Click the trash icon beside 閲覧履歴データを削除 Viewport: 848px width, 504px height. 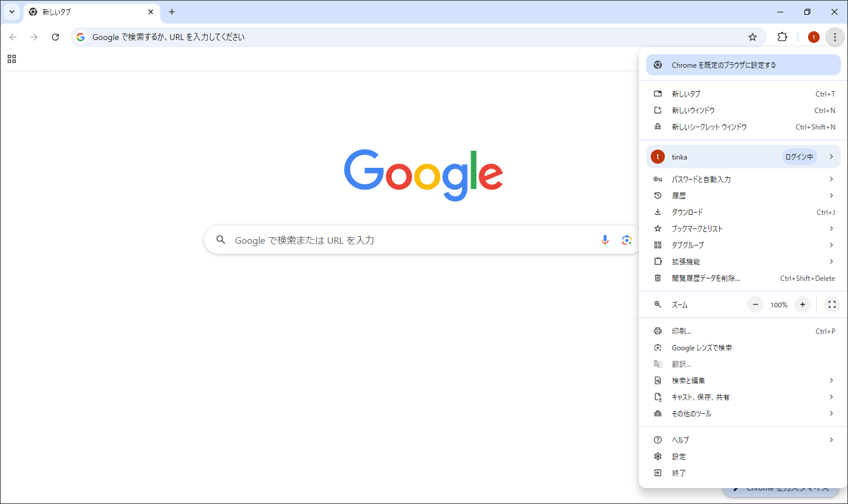click(x=658, y=278)
